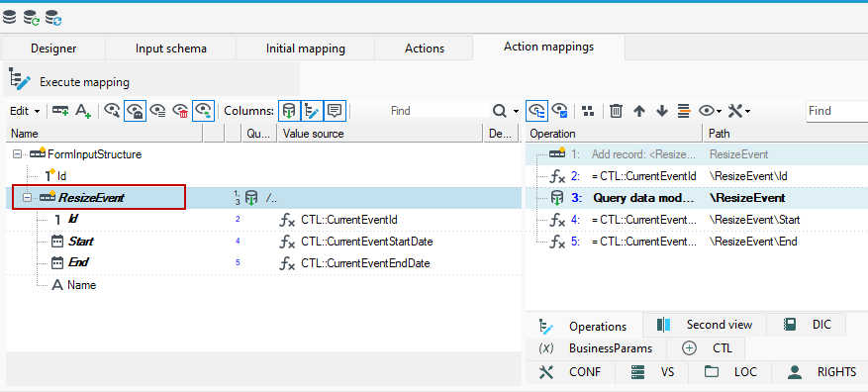
Task: Click the add record icon in toolbar
Action: click(60, 111)
